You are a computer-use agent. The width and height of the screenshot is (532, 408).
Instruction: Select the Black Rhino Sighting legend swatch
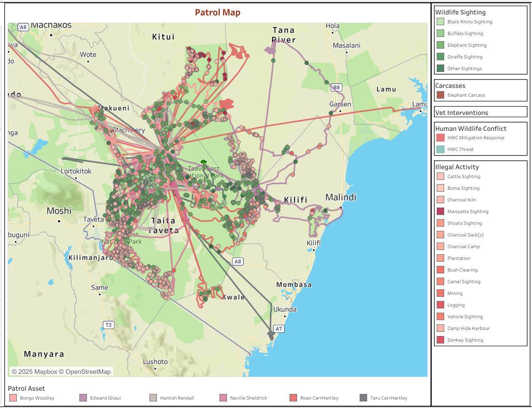click(x=440, y=21)
